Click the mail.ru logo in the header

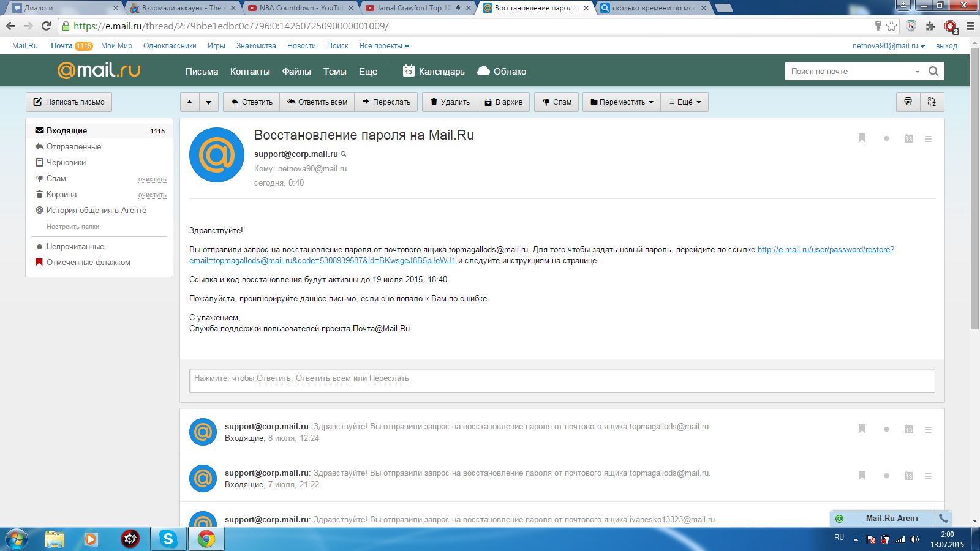coord(99,70)
